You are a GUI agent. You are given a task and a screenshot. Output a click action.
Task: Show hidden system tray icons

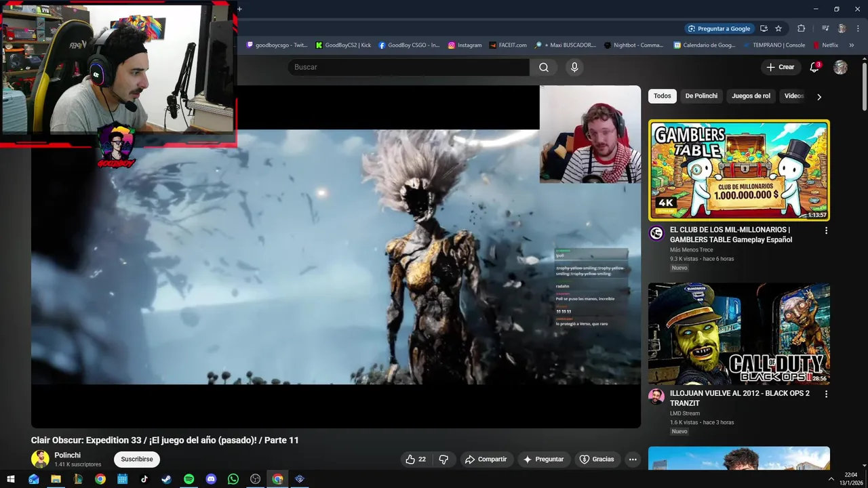[x=831, y=479]
